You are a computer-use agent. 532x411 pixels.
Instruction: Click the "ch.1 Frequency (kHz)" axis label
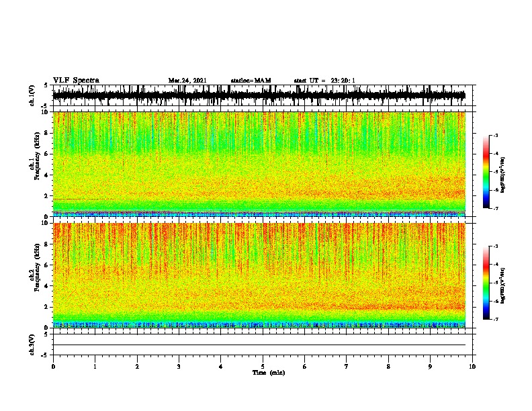pos(35,156)
